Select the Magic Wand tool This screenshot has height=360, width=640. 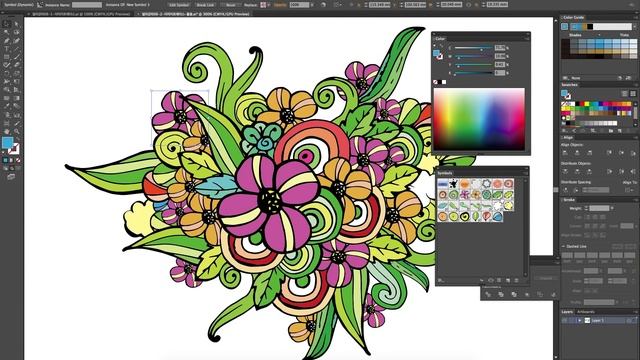(x=7, y=32)
